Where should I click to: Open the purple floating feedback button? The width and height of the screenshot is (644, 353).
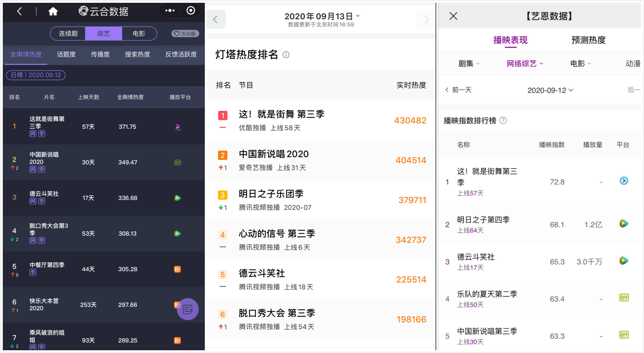(188, 309)
